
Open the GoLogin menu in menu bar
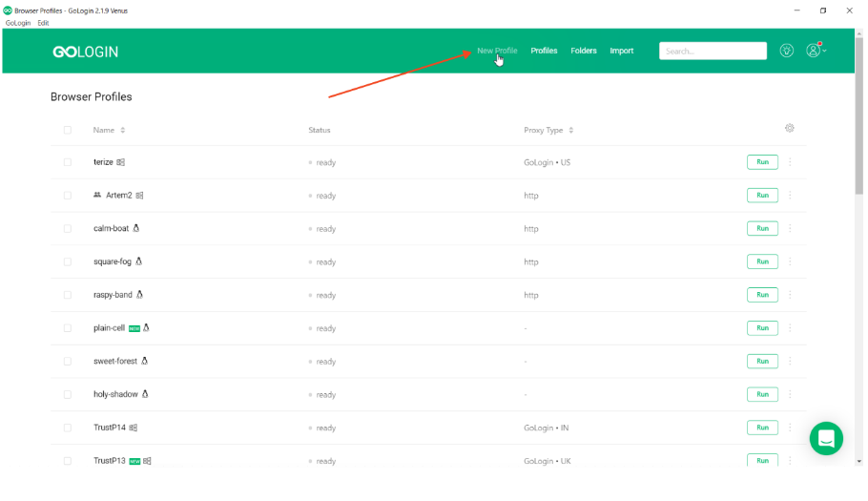[18, 23]
